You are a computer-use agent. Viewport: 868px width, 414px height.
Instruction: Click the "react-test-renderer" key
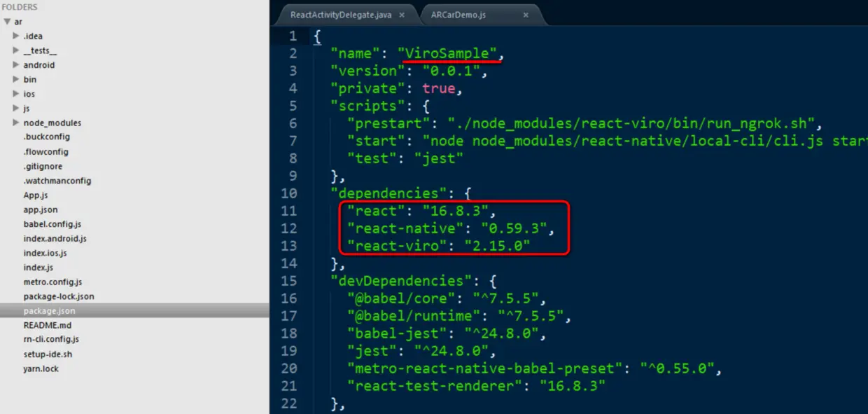point(435,386)
